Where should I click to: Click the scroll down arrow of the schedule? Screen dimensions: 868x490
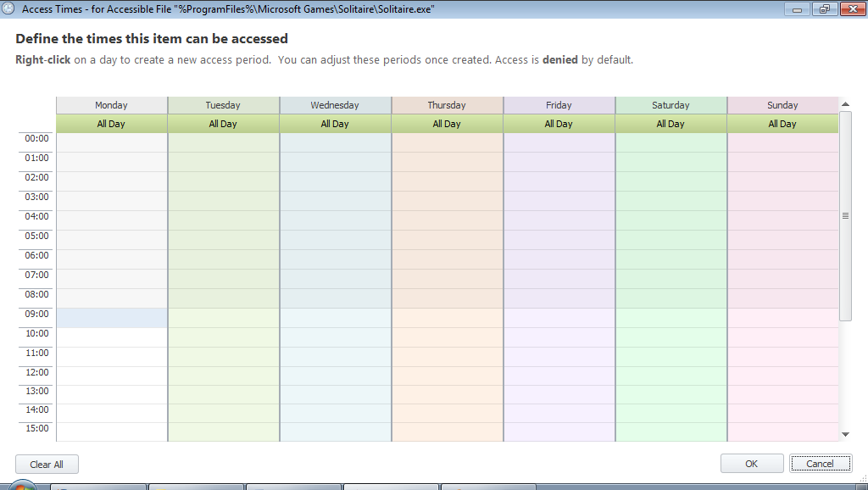845,434
